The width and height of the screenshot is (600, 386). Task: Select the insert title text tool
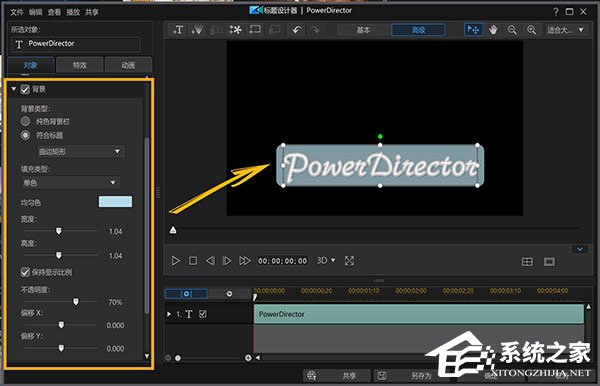pos(178,30)
